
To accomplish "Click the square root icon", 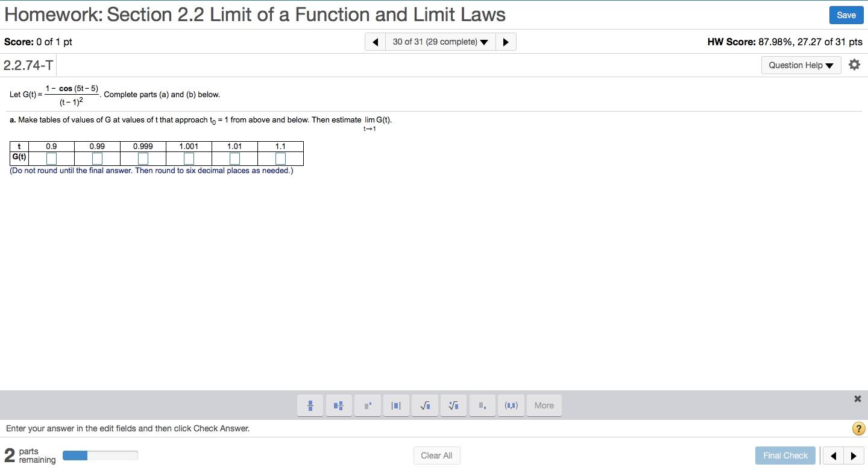I will click(x=425, y=405).
